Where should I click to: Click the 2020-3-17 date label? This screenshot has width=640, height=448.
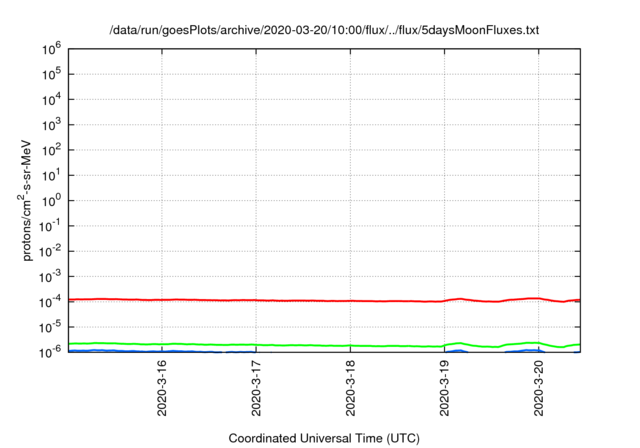(x=256, y=388)
